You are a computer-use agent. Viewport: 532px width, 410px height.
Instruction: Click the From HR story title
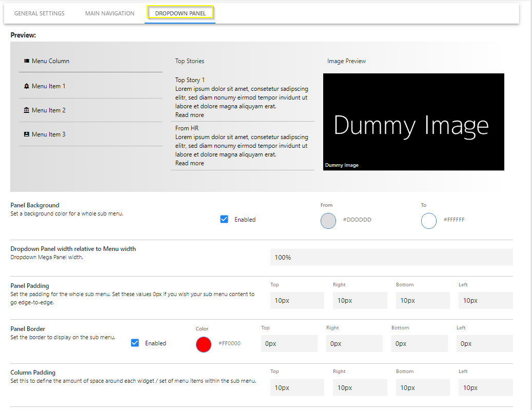coord(187,128)
